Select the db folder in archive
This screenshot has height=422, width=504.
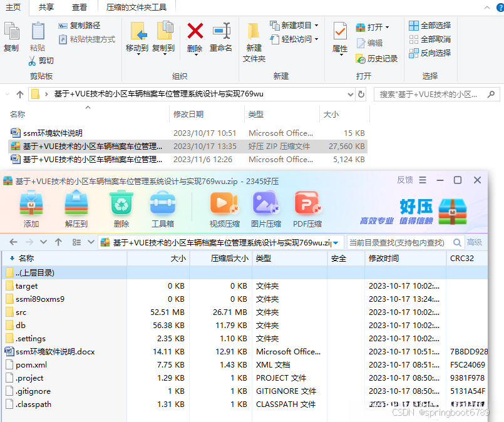coord(244,326)
